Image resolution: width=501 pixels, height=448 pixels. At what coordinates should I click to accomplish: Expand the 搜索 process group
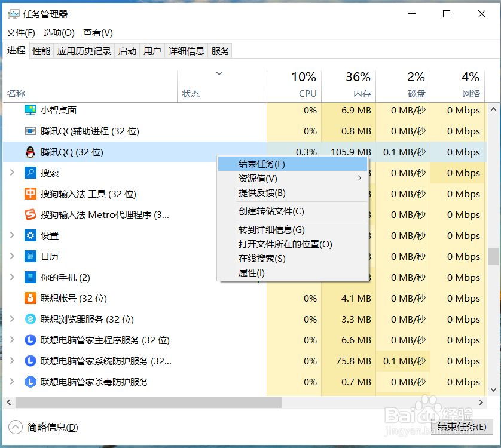pos(12,173)
